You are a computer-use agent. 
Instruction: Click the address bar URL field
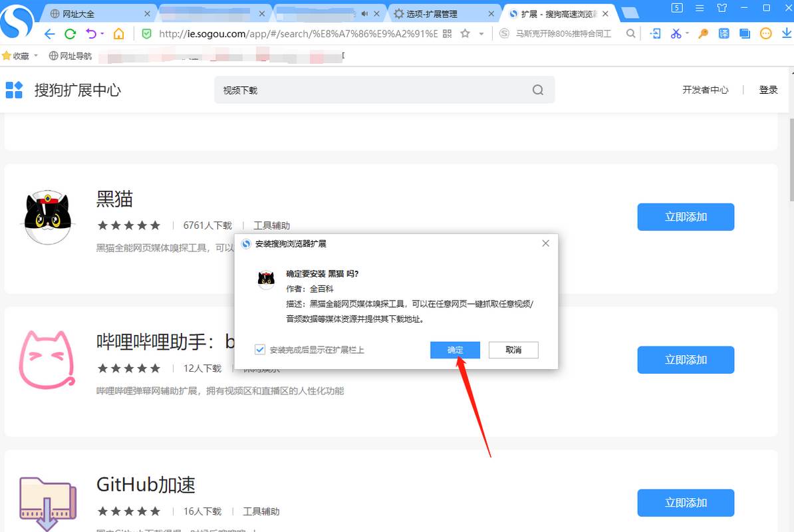tap(298, 34)
